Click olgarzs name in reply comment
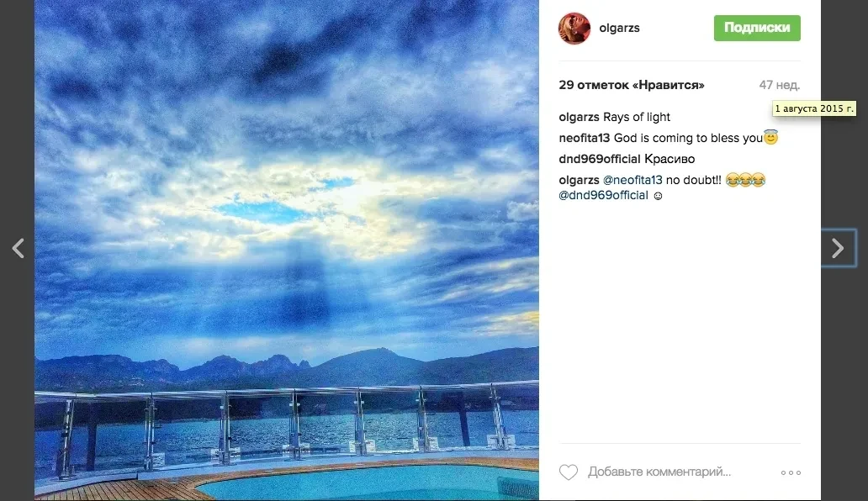The image size is (868, 501). pos(579,180)
